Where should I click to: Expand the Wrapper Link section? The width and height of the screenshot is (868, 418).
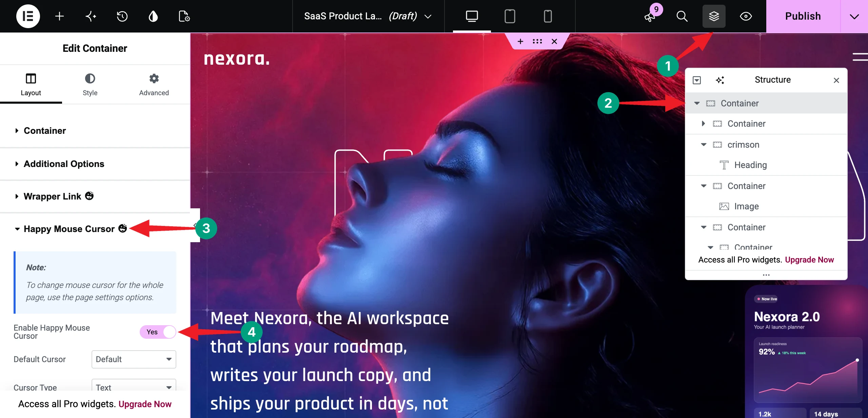click(x=95, y=196)
